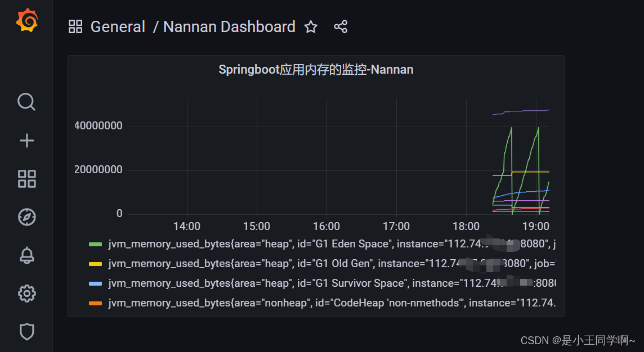Image resolution: width=644 pixels, height=352 pixels.
Task: Open the Server Admin shield icon
Action: tap(26, 332)
